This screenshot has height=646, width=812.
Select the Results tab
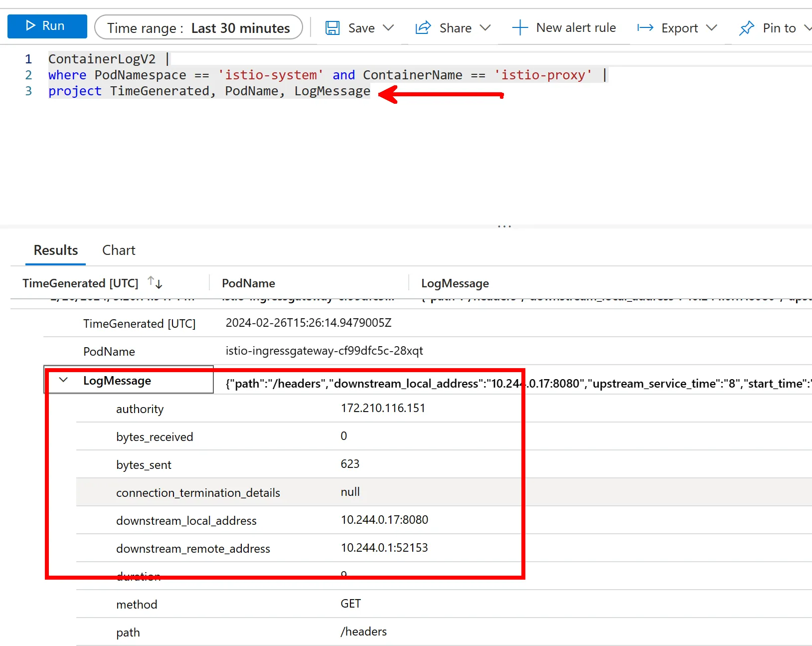[55, 250]
